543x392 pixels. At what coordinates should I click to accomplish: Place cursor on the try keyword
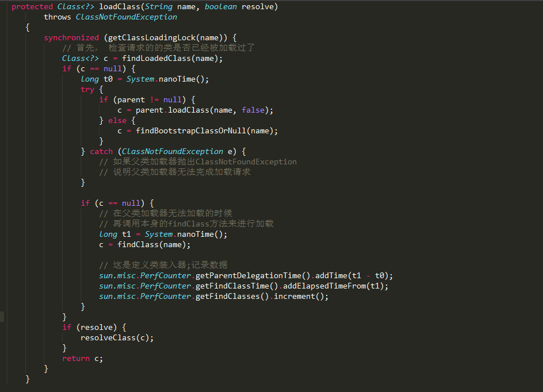pyautogui.click(x=87, y=89)
